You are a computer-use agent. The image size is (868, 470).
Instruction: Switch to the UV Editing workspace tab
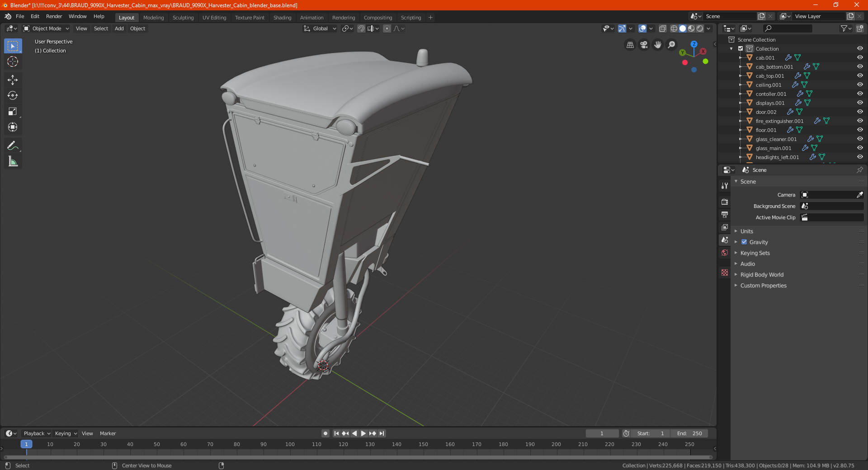(x=214, y=18)
